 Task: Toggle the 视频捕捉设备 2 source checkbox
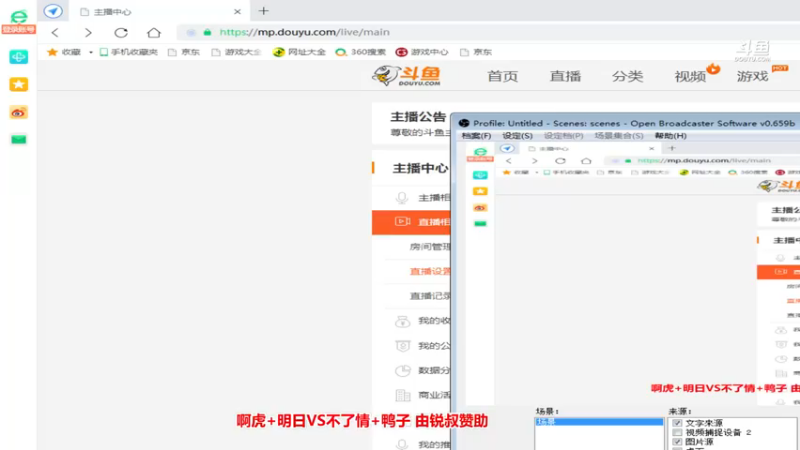point(677,432)
